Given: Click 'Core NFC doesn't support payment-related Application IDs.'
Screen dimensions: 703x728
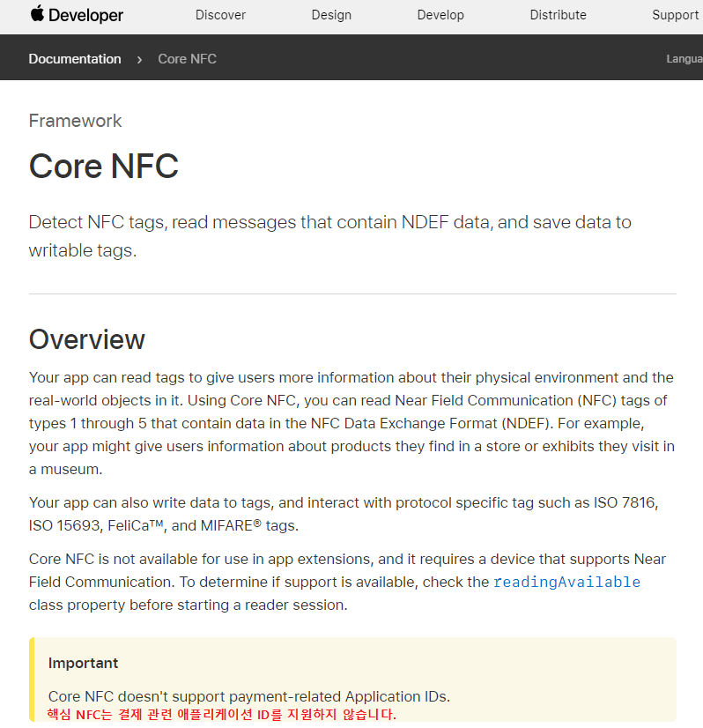Looking at the screenshot, I should click(249, 696).
